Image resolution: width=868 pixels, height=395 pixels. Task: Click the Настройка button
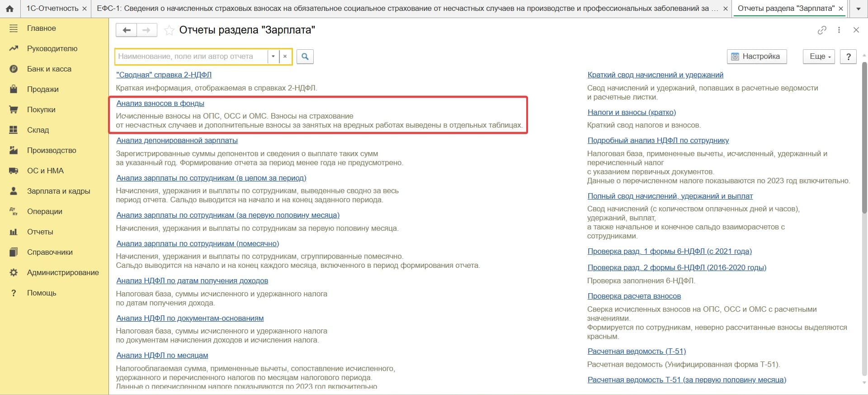pos(756,57)
